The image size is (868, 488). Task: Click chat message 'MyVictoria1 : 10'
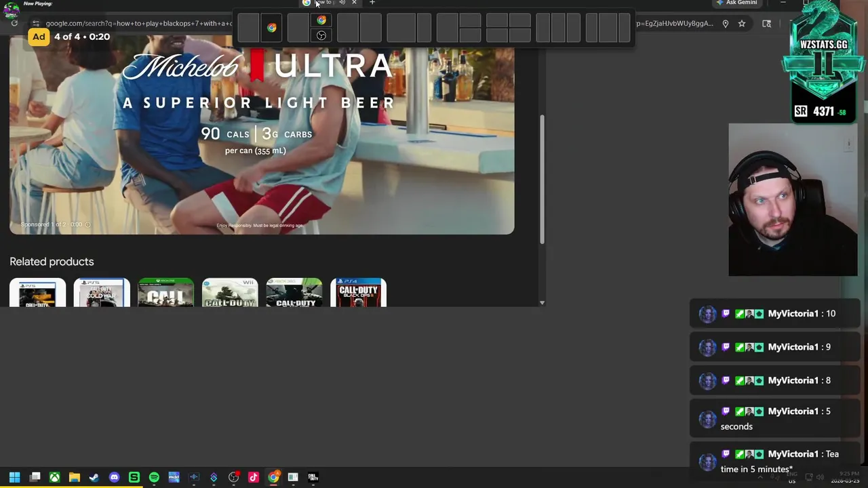(774, 314)
